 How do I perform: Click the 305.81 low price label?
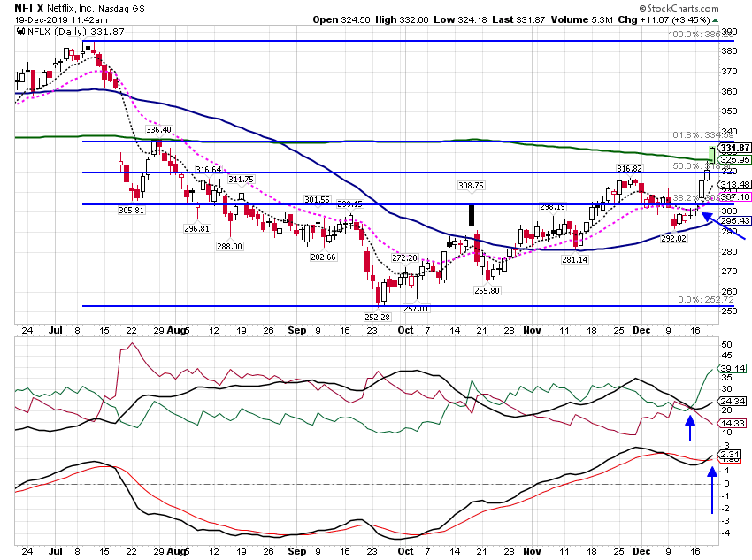tap(132, 210)
